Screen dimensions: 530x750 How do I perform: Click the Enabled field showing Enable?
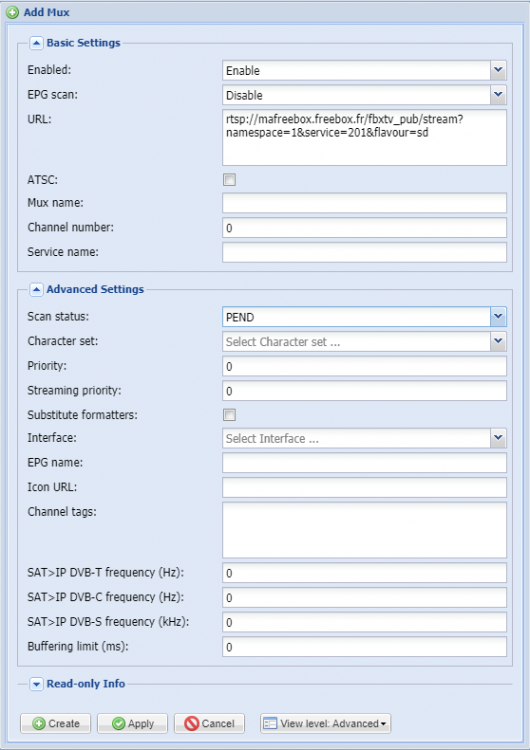tap(356, 70)
